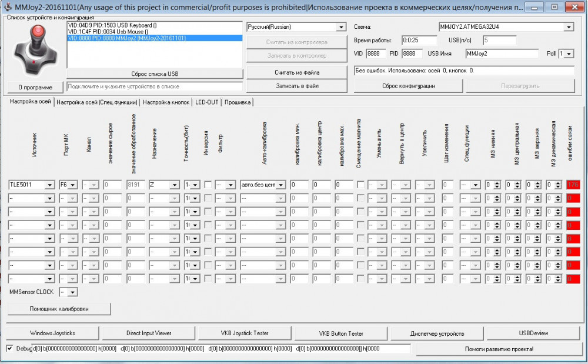Switch to the Настройка кнопок tab
588x364 pixels.
166,102
